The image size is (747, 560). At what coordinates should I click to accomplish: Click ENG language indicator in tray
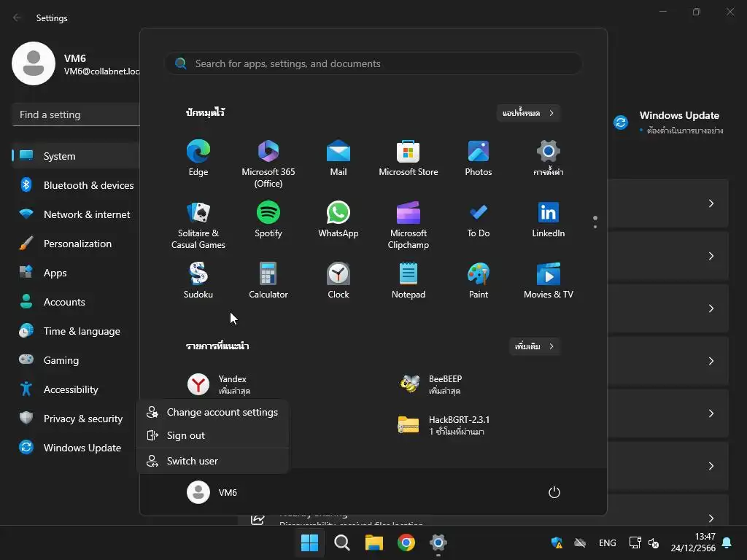coord(608,542)
